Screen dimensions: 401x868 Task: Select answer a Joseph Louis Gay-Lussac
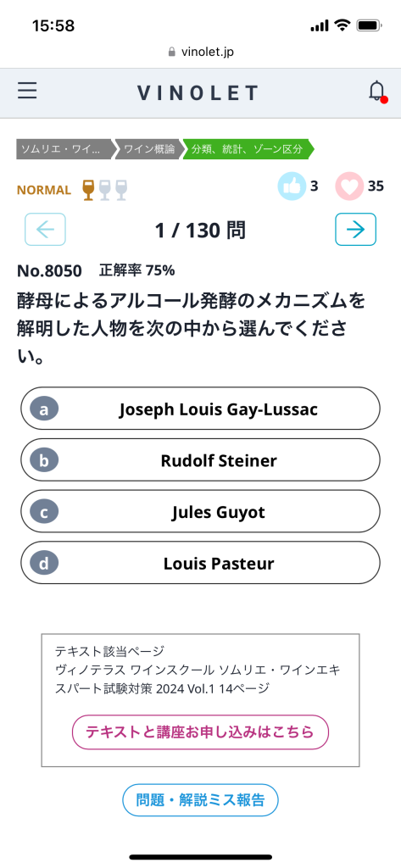(x=200, y=409)
